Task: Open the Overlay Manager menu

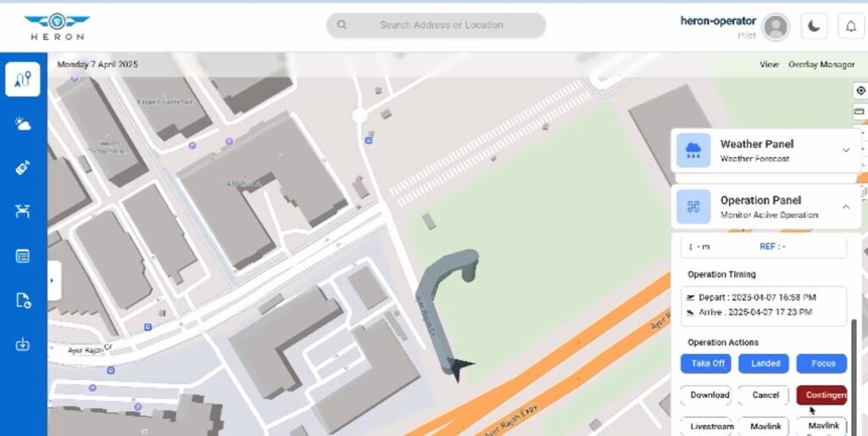Action: pyautogui.click(x=821, y=64)
